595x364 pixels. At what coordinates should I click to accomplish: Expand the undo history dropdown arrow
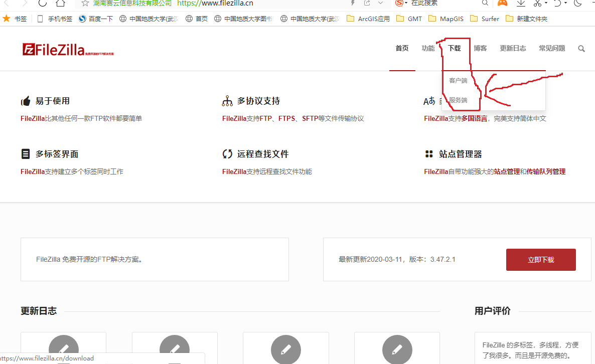tap(566, 4)
